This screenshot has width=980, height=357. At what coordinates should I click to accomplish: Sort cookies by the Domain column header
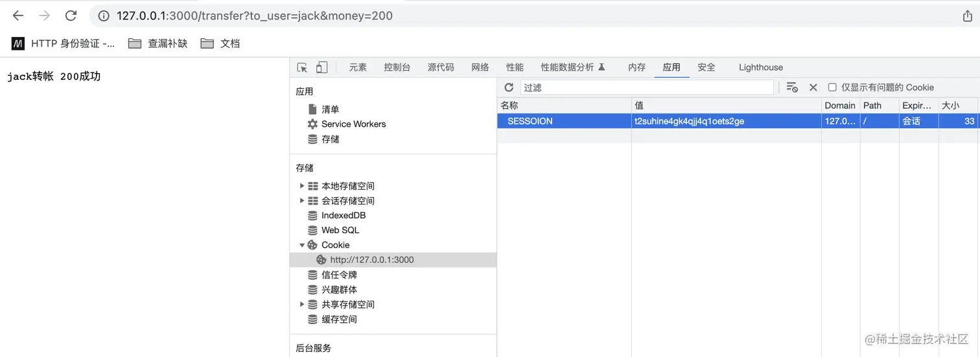tap(841, 106)
